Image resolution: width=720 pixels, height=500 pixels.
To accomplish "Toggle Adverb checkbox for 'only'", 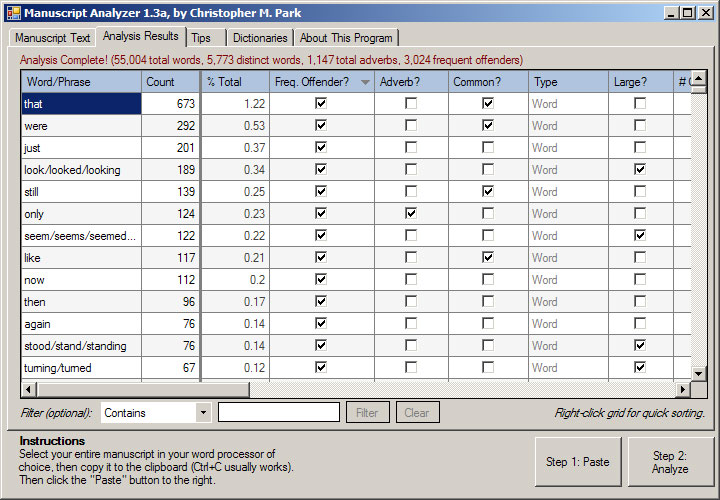I will tap(411, 213).
